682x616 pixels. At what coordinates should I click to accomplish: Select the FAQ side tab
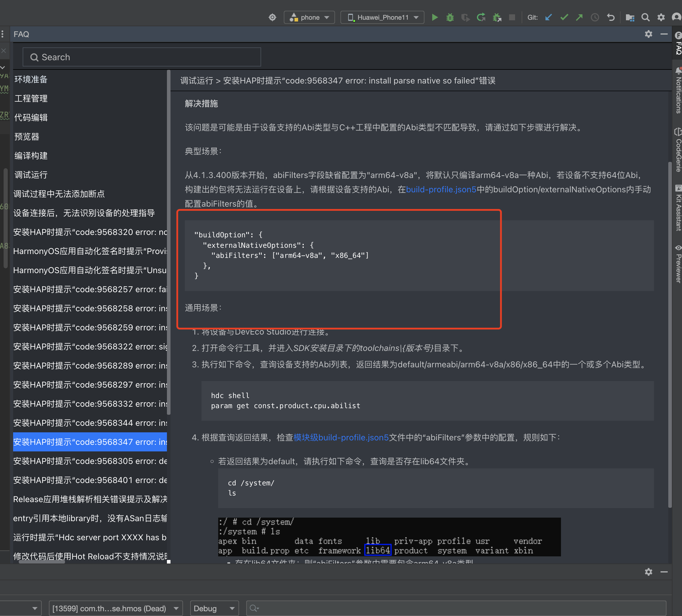[678, 43]
